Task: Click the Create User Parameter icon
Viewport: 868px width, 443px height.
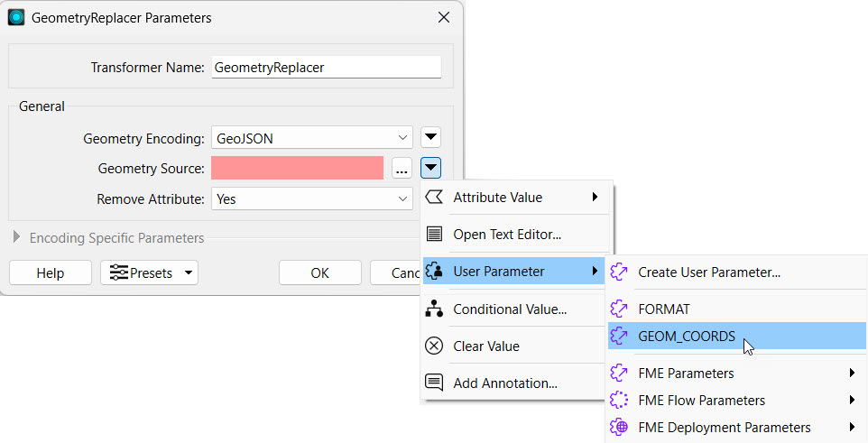Action: click(619, 272)
